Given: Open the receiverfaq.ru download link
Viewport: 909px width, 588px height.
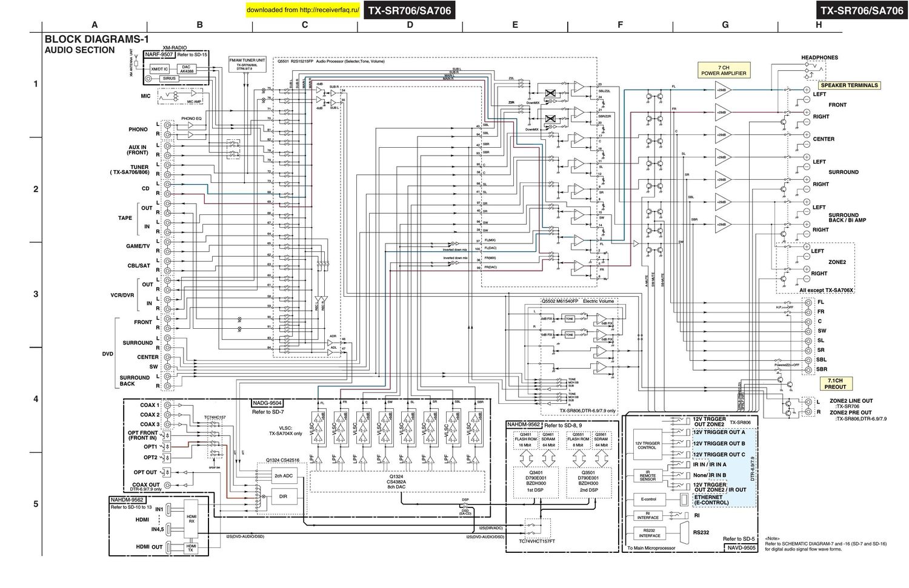Looking at the screenshot, I should tap(304, 10).
